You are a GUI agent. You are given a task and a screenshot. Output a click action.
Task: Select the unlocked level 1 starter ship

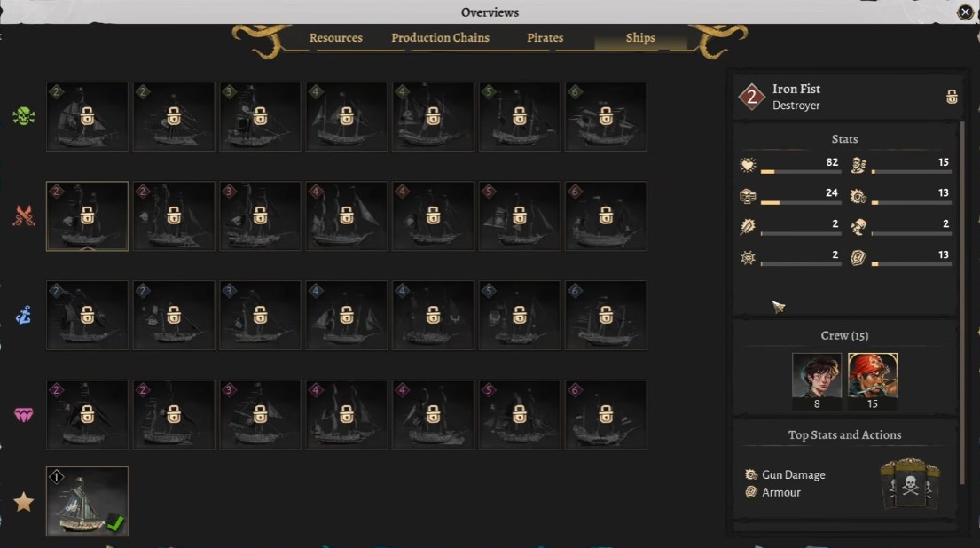pos(87,501)
